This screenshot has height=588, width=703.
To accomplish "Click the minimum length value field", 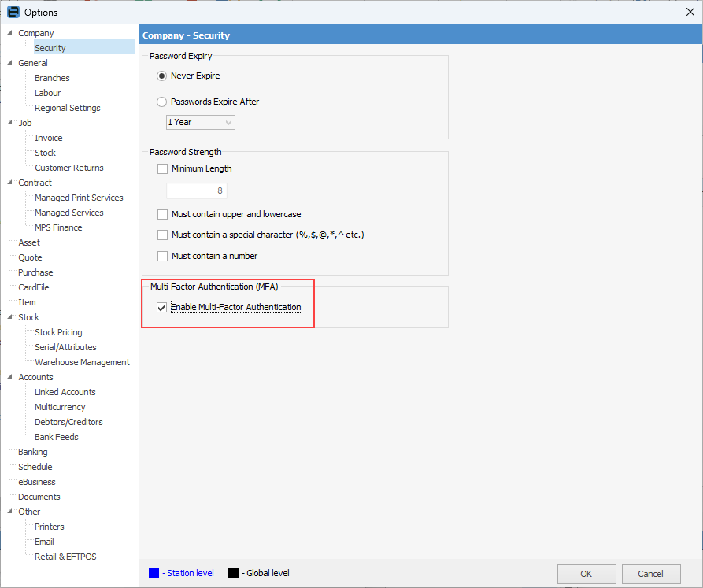I will [x=196, y=190].
